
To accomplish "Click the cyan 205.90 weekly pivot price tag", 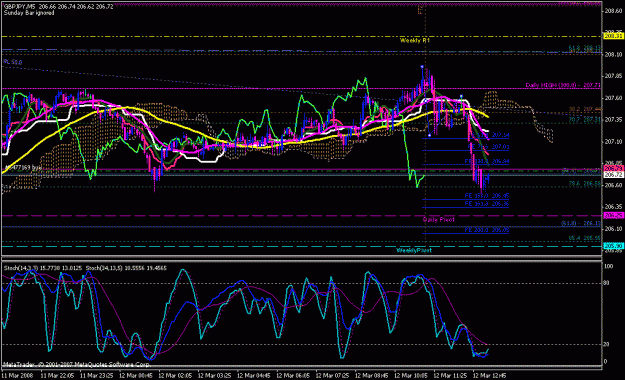I will (x=613, y=246).
